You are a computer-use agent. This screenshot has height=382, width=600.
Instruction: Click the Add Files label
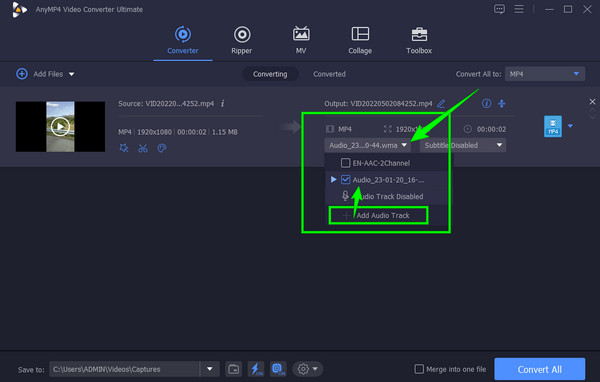click(x=48, y=74)
